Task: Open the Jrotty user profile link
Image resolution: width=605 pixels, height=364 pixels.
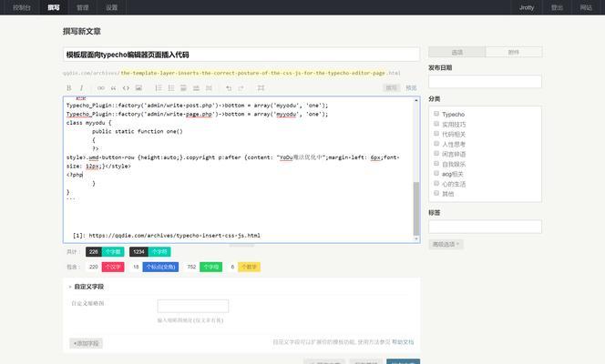Action: pyautogui.click(x=527, y=7)
